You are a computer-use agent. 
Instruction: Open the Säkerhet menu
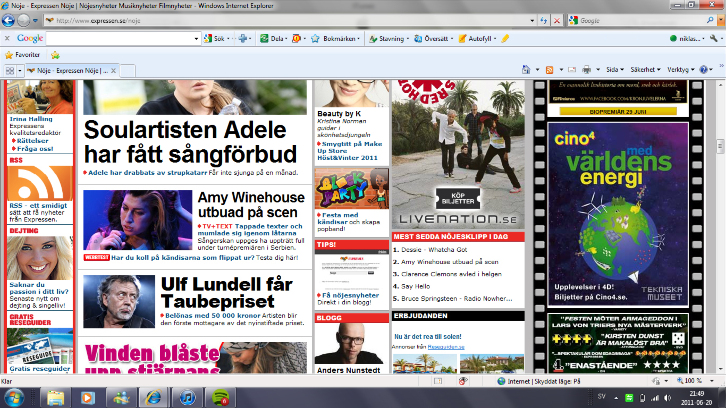(645, 69)
